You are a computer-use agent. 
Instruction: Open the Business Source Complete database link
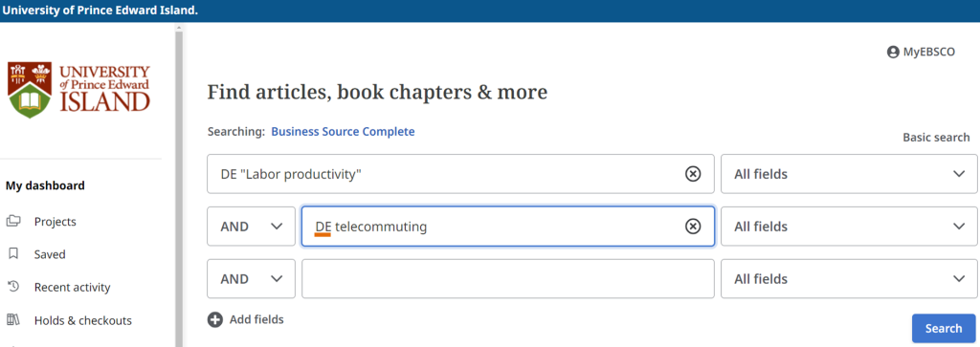[x=343, y=132]
